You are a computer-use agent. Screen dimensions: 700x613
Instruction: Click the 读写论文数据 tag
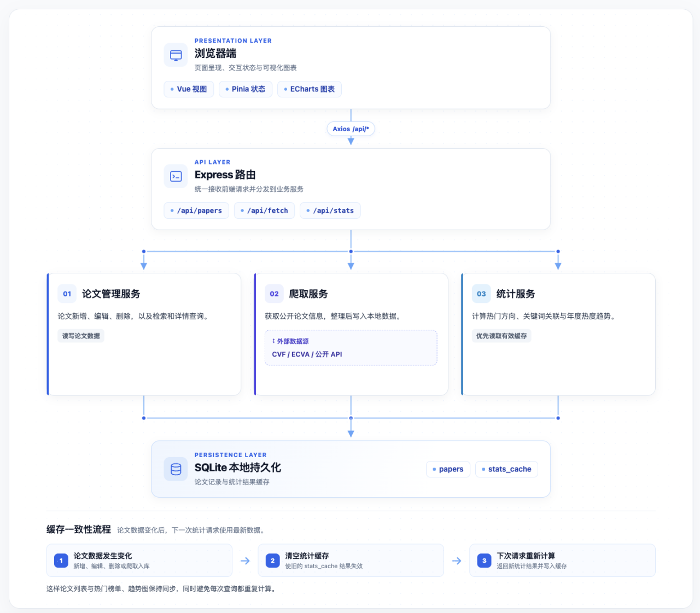tap(81, 336)
